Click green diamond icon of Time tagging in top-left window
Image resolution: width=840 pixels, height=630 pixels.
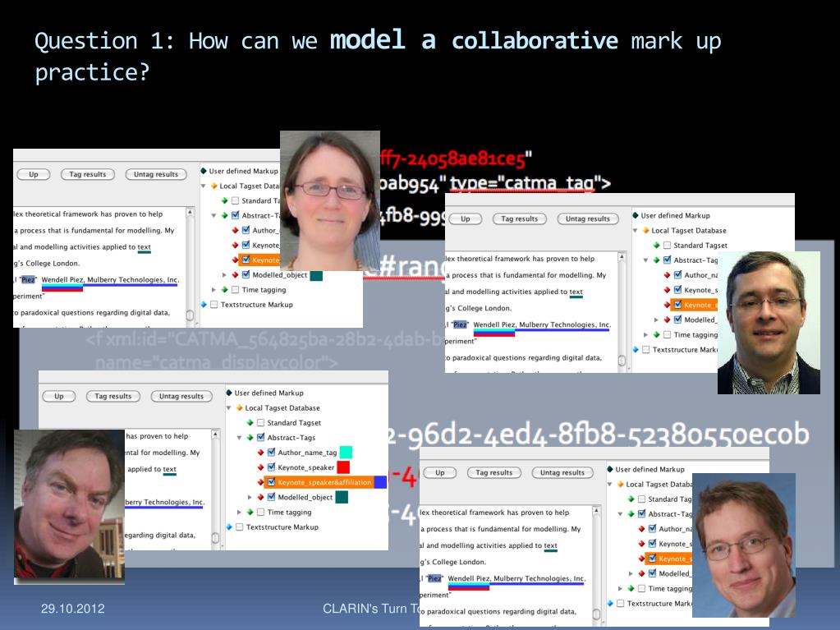[x=224, y=290]
